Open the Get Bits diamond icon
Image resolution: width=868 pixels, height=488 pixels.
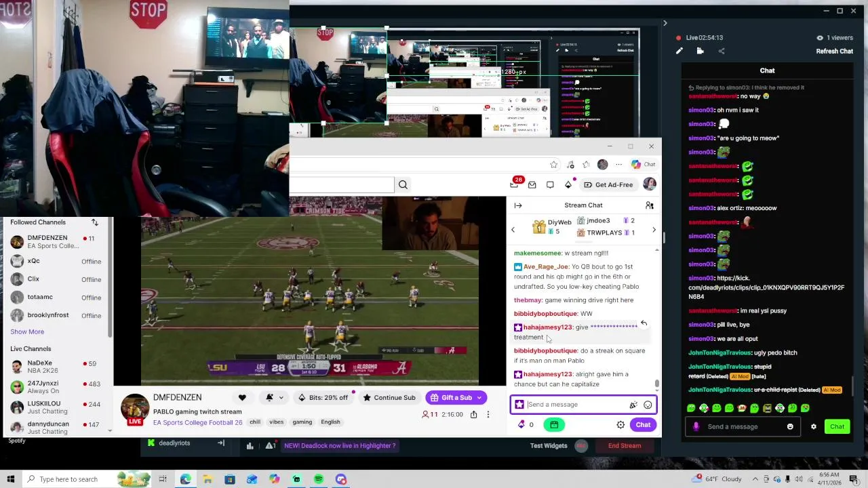[568, 184]
